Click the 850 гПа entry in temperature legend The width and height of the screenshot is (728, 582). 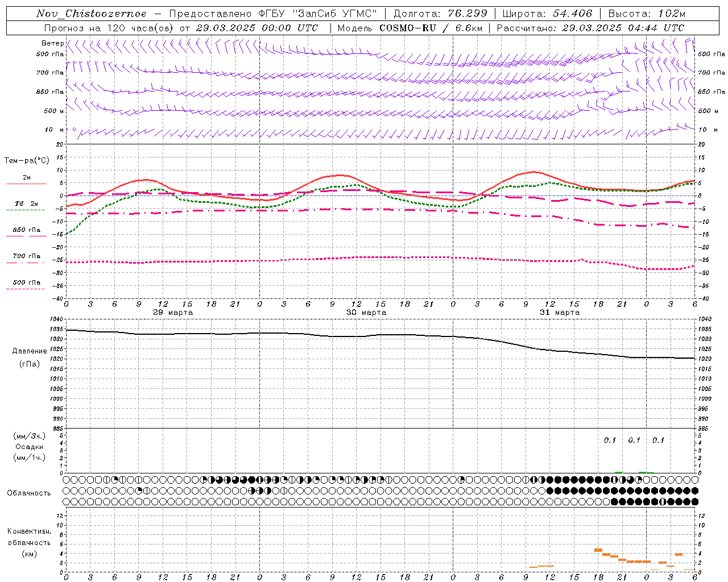click(x=26, y=230)
